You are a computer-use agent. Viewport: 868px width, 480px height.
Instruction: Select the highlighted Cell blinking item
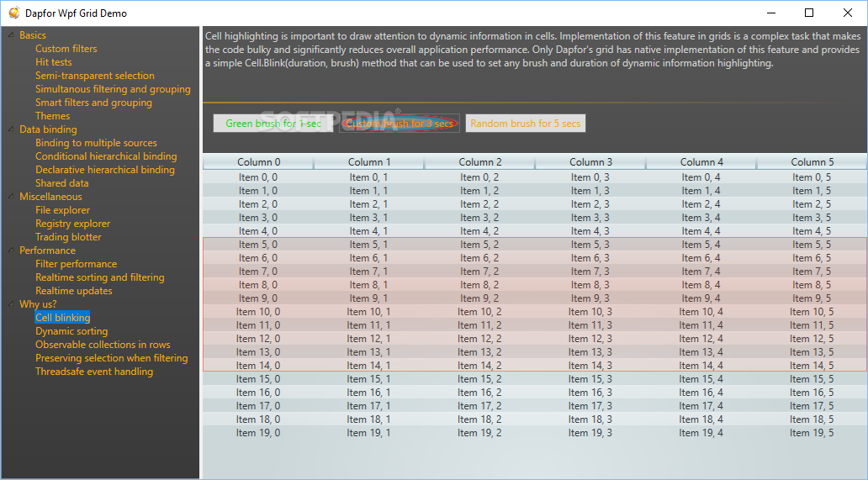[x=62, y=318]
